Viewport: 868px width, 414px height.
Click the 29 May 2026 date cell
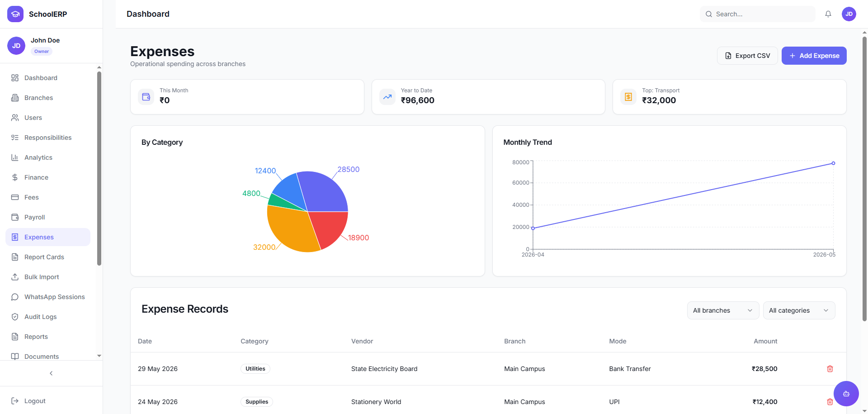[x=158, y=369]
